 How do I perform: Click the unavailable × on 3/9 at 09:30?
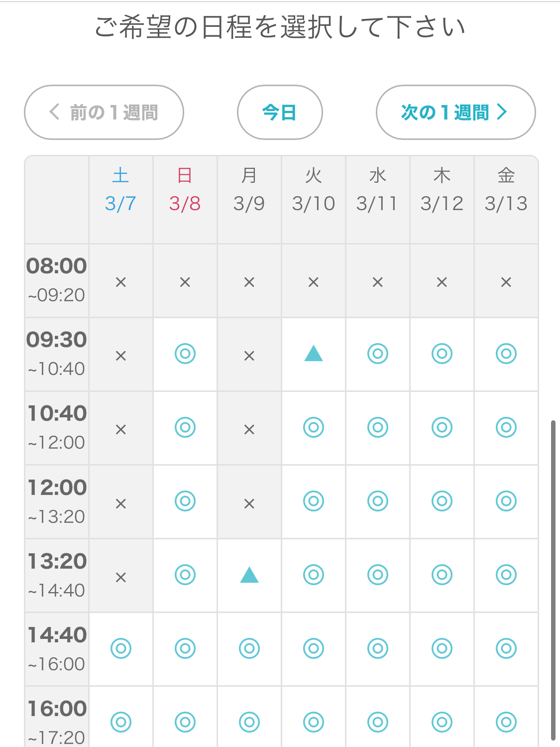(249, 356)
